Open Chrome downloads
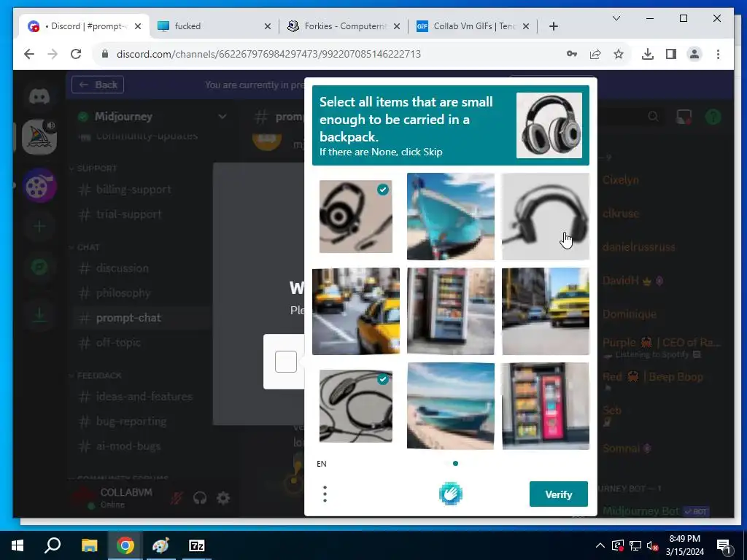The width and height of the screenshot is (747, 560). (x=648, y=54)
